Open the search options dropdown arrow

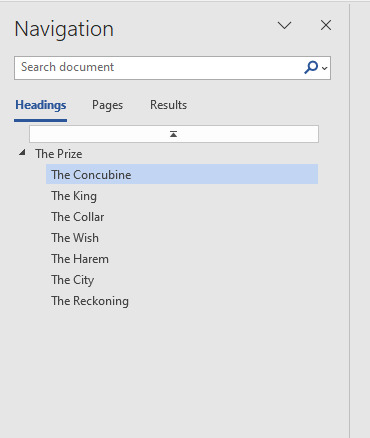tap(325, 68)
